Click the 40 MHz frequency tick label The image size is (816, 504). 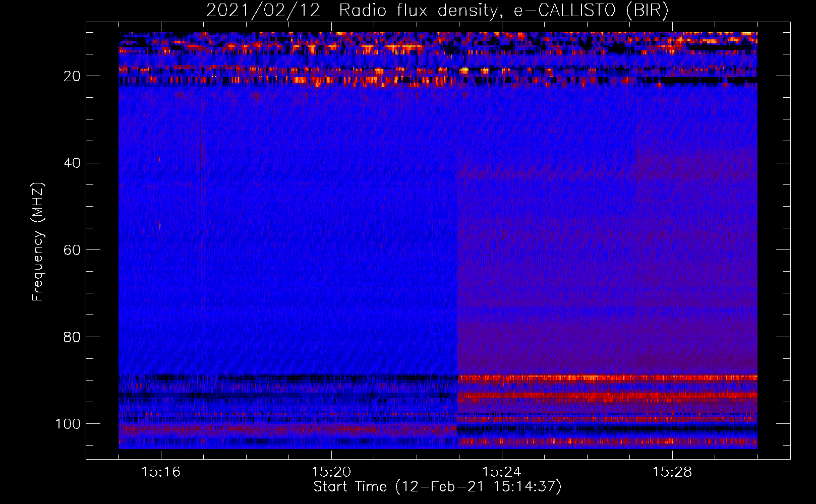click(73, 163)
